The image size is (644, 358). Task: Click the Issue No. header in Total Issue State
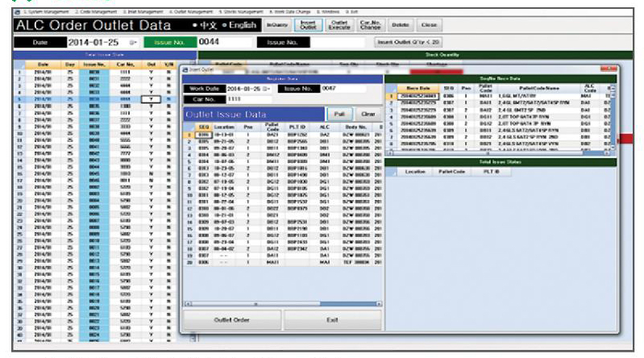[x=94, y=65]
